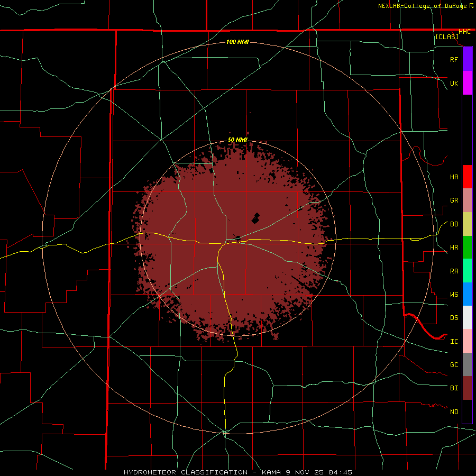Click the KAMA radar site identifier
The width and height of the screenshot is (476, 476).
click(271, 472)
